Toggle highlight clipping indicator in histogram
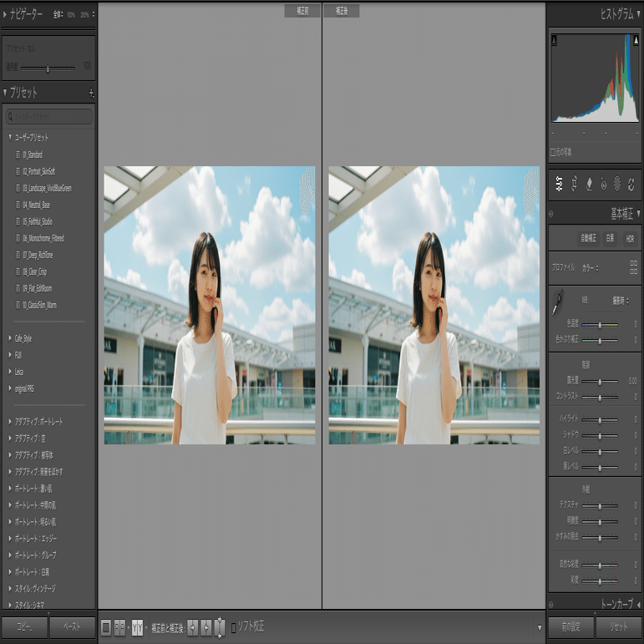644x644 pixels. pyautogui.click(x=636, y=40)
